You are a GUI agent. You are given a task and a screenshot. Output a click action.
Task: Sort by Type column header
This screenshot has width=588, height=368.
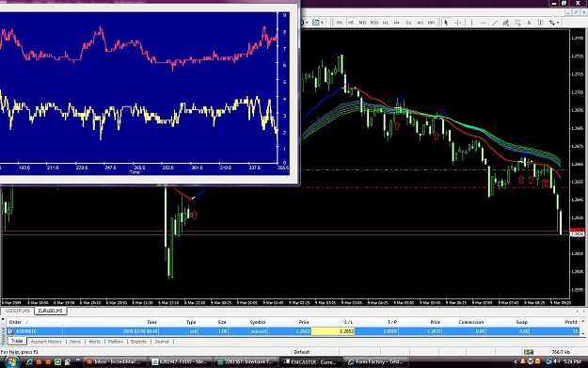click(179, 322)
